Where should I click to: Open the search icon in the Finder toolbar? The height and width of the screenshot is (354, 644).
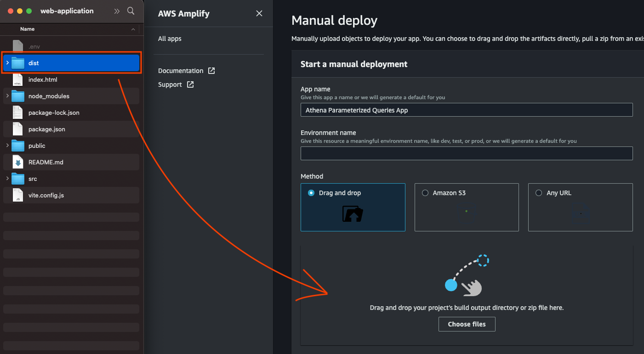(131, 11)
